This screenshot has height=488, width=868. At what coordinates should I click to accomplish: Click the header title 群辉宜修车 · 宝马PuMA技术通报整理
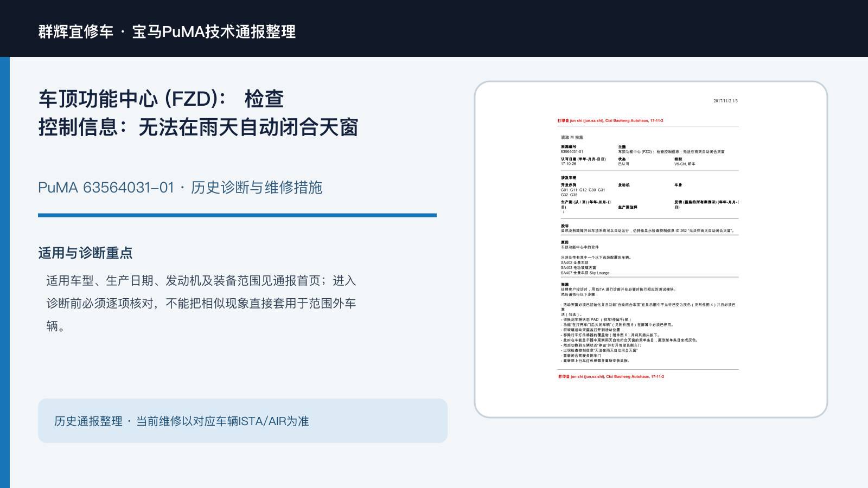click(x=167, y=31)
